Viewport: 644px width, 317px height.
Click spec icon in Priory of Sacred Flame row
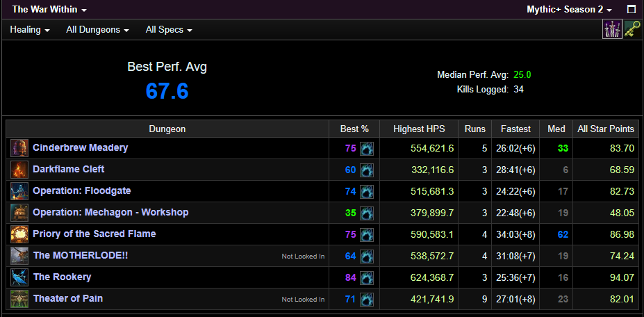coord(367,234)
